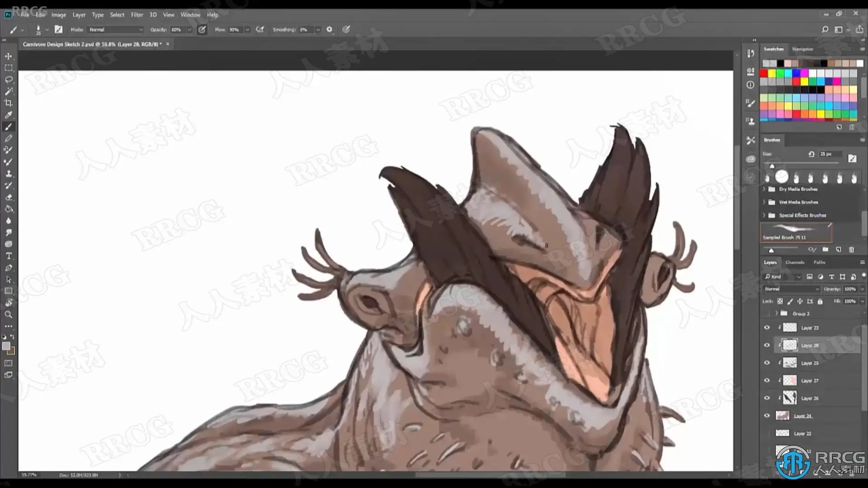Switch to the Channels tab
Screen dimensions: 868x488
point(794,262)
